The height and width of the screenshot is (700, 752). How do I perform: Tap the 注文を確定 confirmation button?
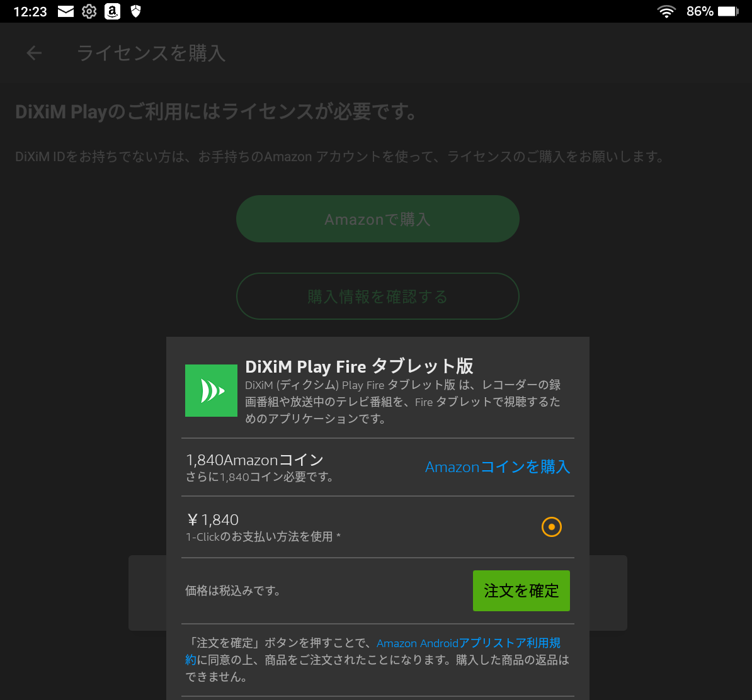click(x=521, y=590)
